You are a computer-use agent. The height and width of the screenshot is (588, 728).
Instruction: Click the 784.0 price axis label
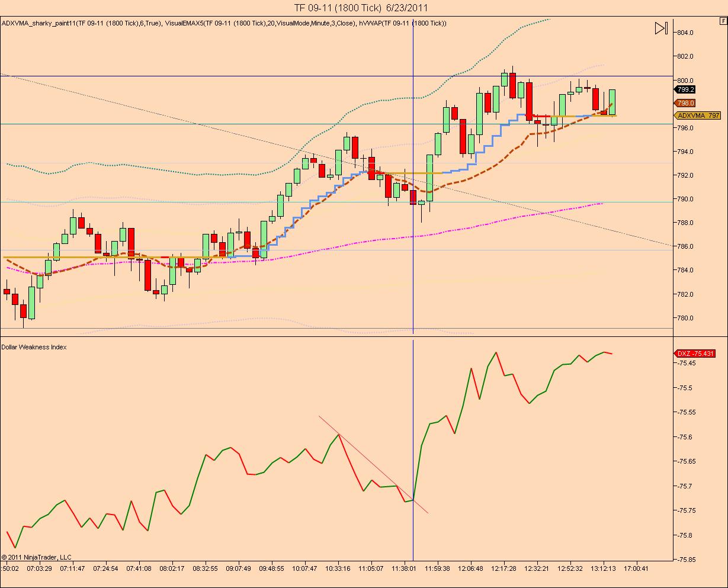click(x=685, y=270)
